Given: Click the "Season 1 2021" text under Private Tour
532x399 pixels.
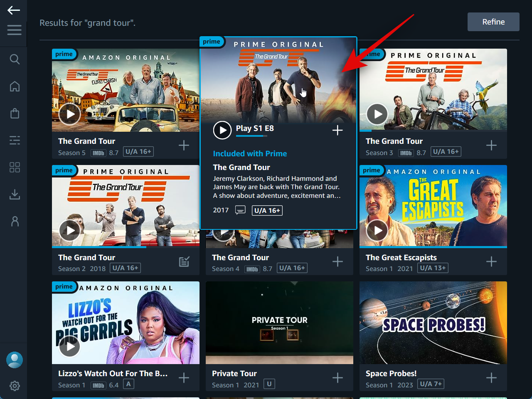Looking at the screenshot, I should [235, 385].
